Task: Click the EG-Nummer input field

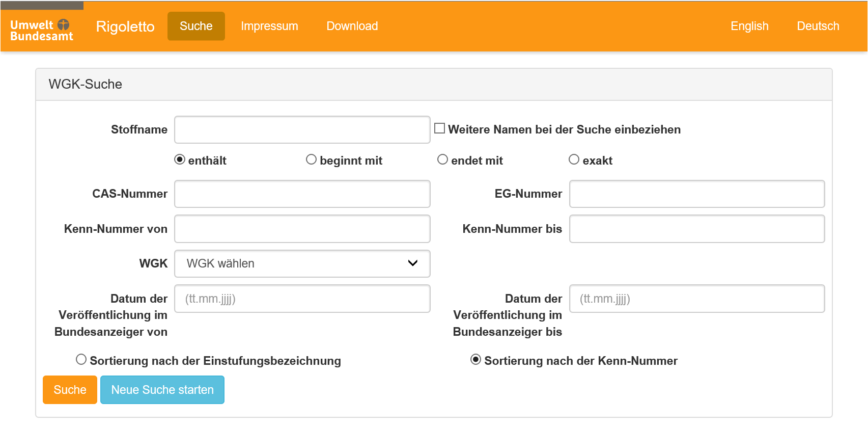Action: pyautogui.click(x=696, y=194)
